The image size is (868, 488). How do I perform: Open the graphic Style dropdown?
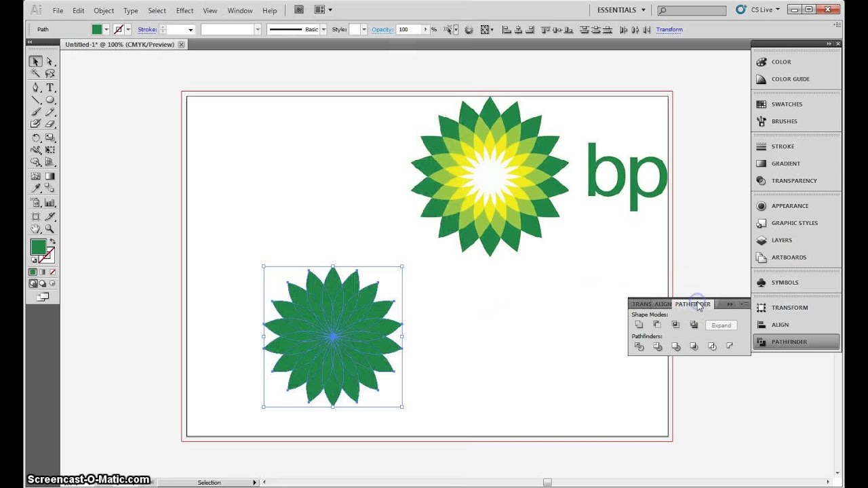pos(364,30)
